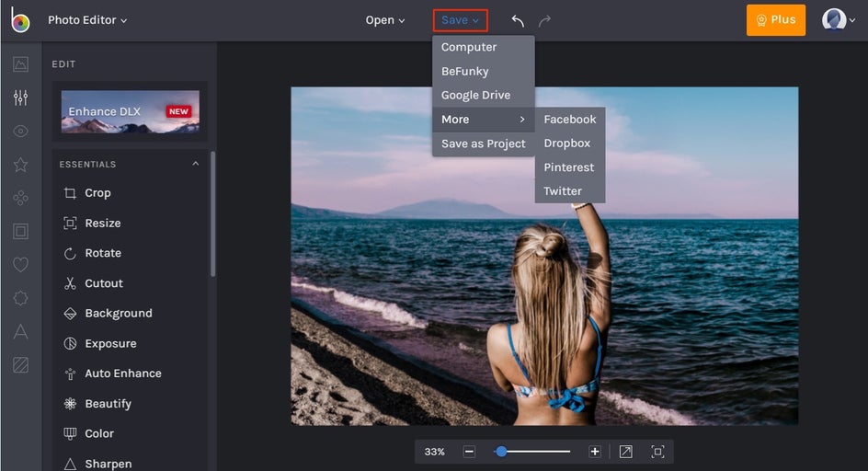Image resolution: width=868 pixels, height=471 pixels.
Task: Toggle the Save dropdown menu
Action: tap(460, 20)
